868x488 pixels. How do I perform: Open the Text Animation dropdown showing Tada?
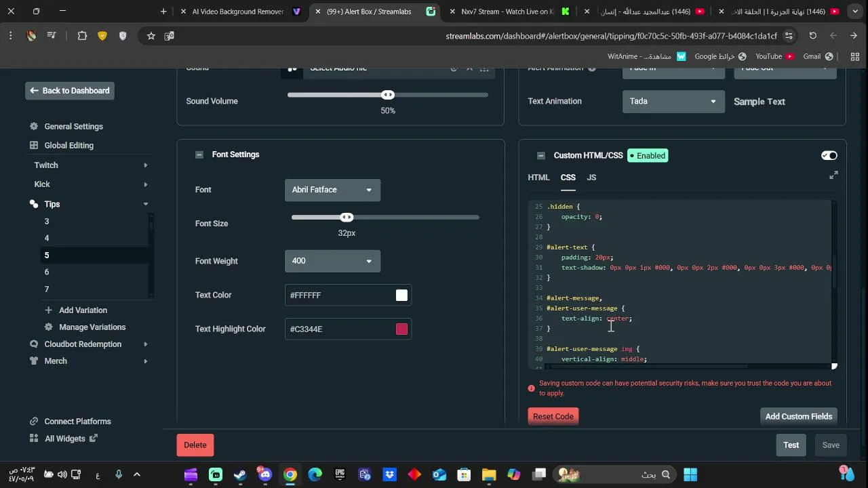click(x=673, y=102)
